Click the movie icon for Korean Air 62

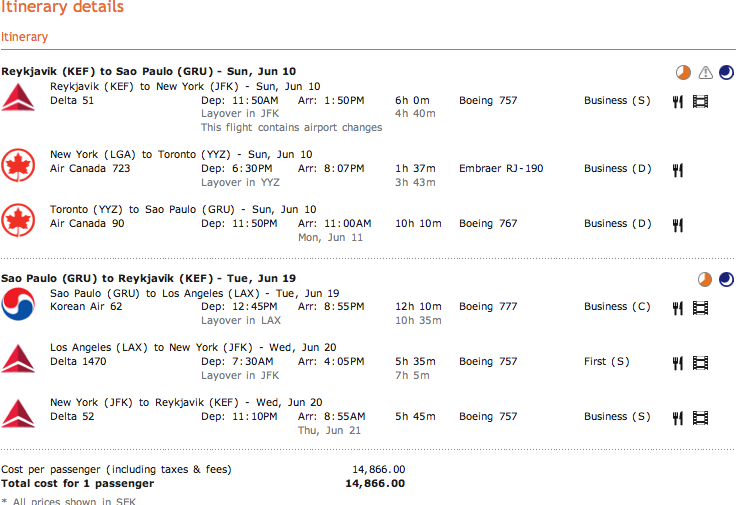tap(700, 308)
